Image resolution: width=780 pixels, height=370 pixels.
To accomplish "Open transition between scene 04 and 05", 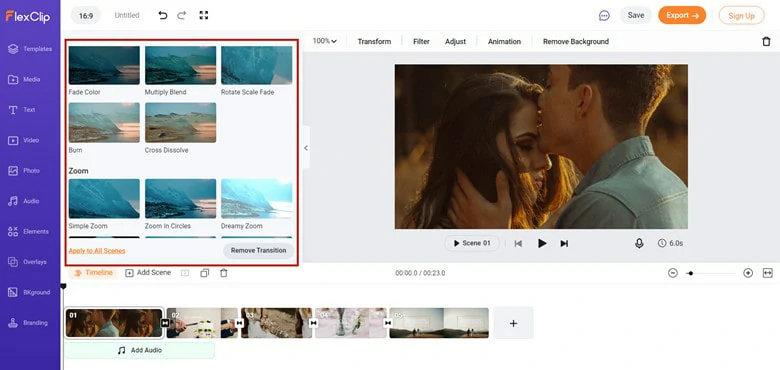I will (x=388, y=323).
